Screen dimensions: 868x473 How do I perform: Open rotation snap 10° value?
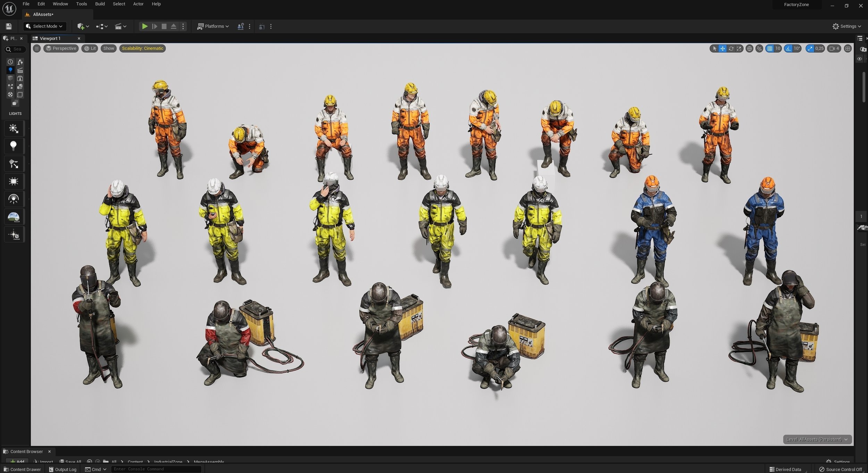pos(797,49)
